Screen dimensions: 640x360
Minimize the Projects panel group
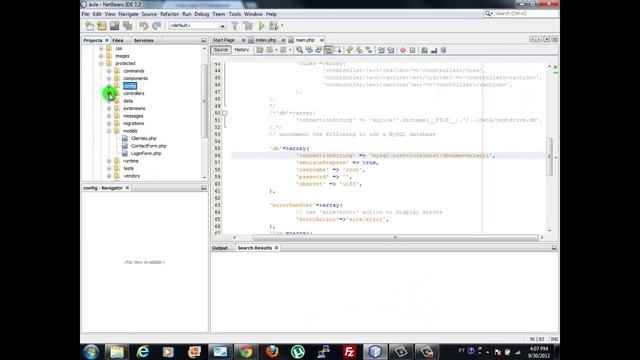204,40
